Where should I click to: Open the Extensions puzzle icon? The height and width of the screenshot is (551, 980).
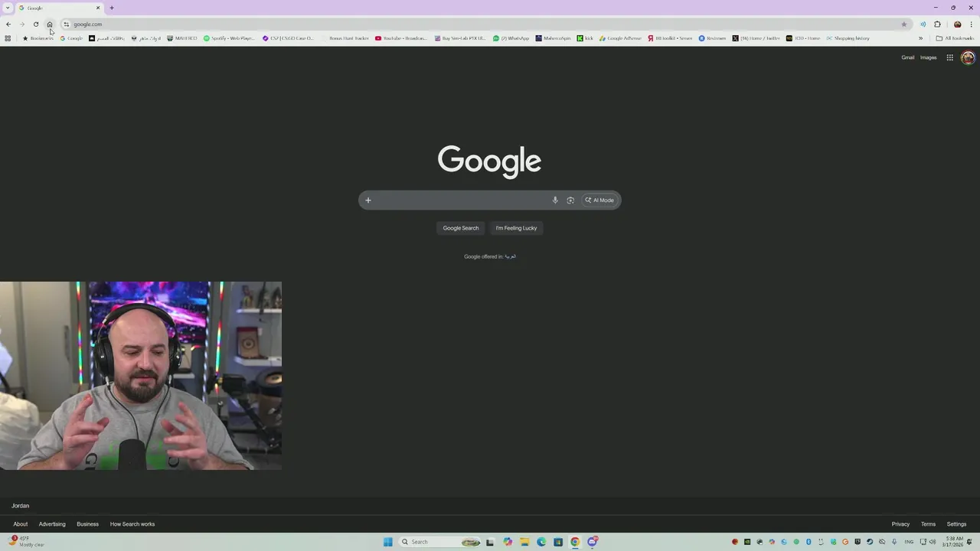tap(937, 24)
